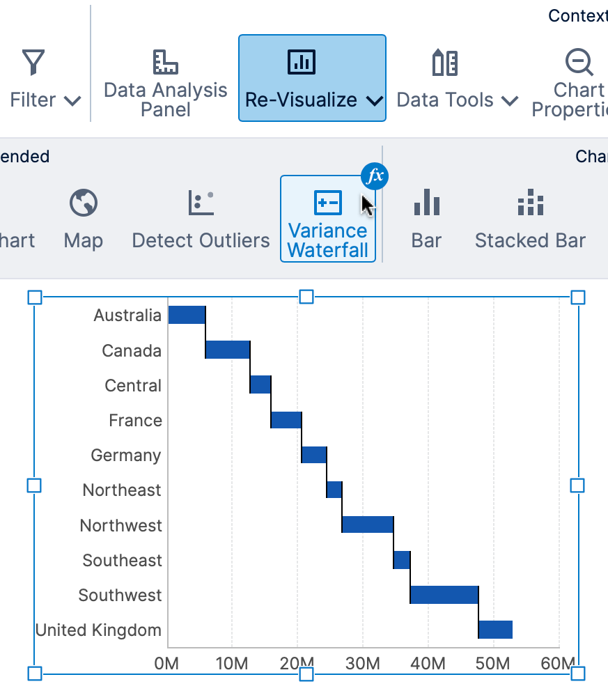Choose the Bar chart icon
The width and height of the screenshot is (608, 700).
(426, 203)
